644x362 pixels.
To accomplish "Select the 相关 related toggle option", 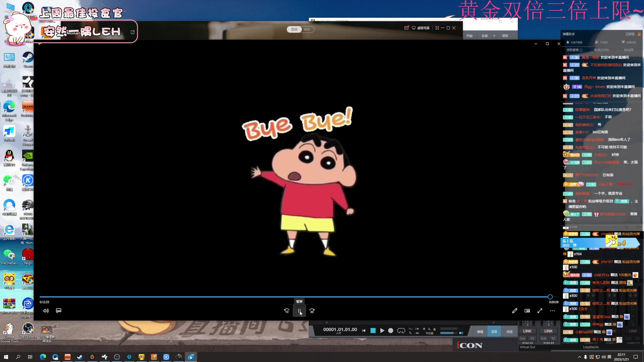I will 307,29.
